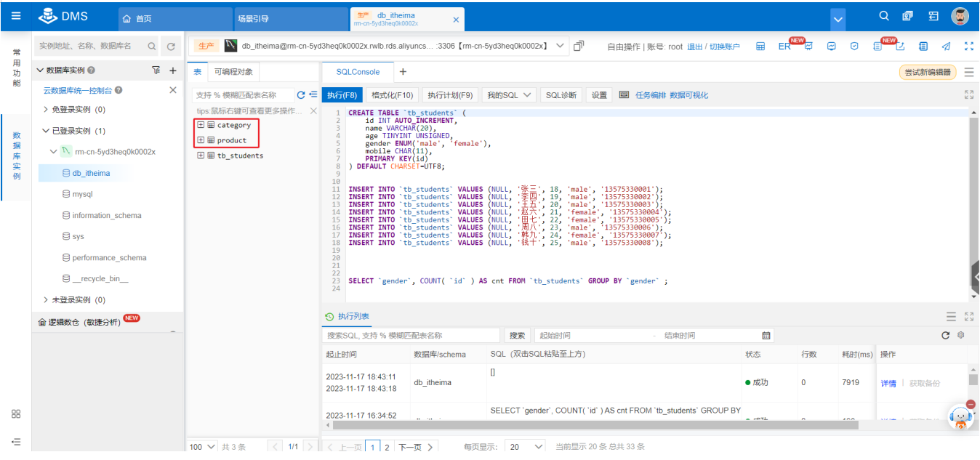Viewport: 980px width, 460px height.
Task: Click 详情 for the 18:43:11 execution row
Action: (x=888, y=383)
